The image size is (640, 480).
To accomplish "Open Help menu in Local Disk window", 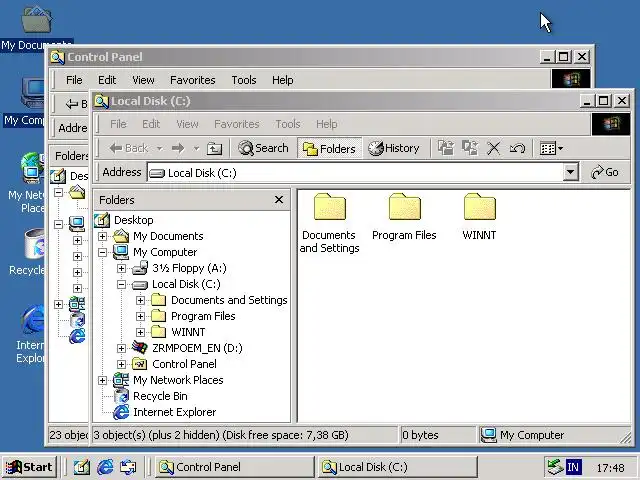I will coord(327,124).
